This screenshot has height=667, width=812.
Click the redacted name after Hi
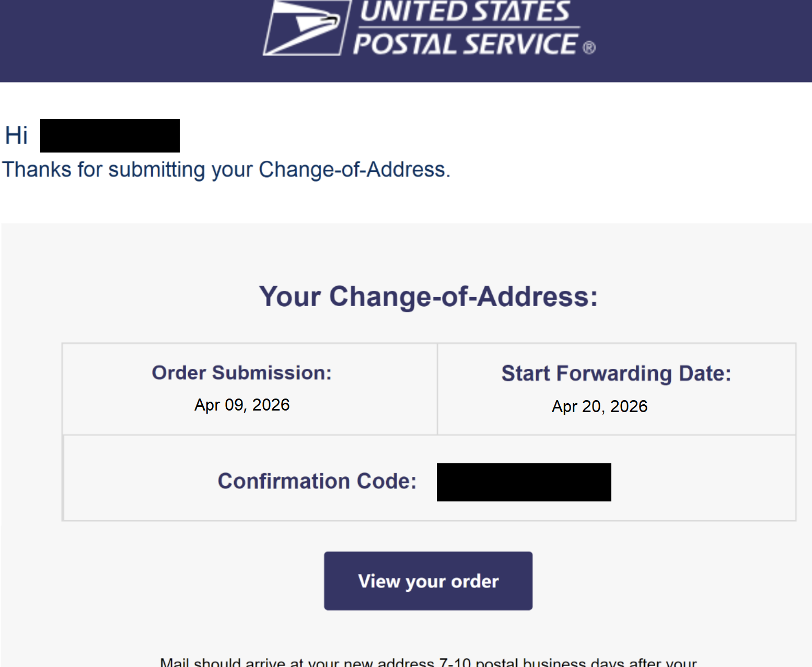pyautogui.click(x=110, y=136)
